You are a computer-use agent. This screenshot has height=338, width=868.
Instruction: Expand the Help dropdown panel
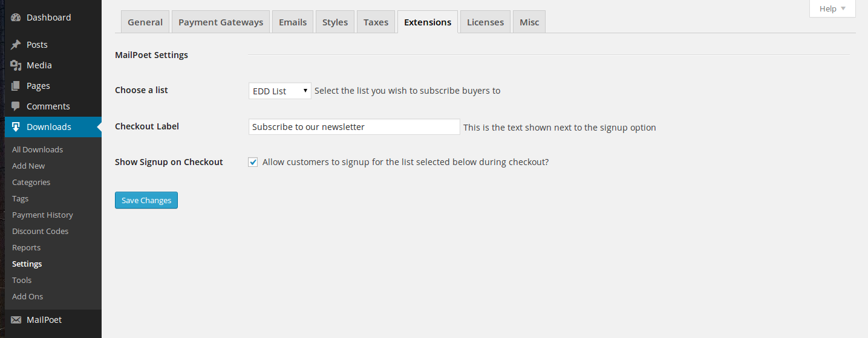[x=832, y=8]
